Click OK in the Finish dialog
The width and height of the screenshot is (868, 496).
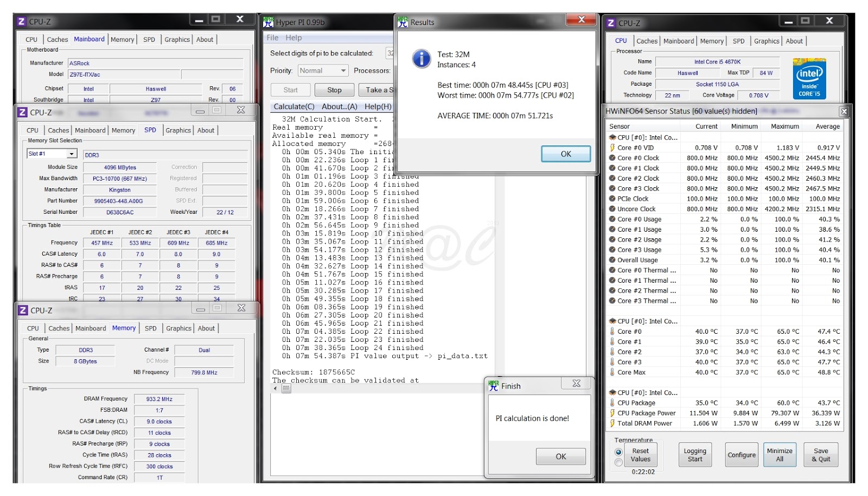[x=561, y=456]
